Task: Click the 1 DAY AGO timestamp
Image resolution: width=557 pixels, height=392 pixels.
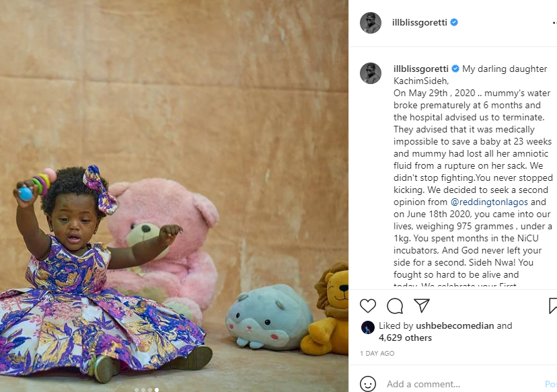Action: [x=377, y=353]
